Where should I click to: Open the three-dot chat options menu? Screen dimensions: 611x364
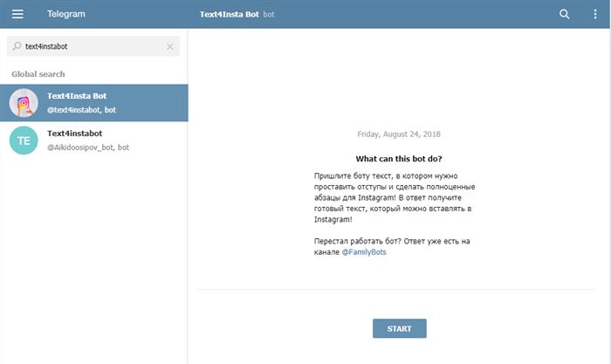point(595,14)
